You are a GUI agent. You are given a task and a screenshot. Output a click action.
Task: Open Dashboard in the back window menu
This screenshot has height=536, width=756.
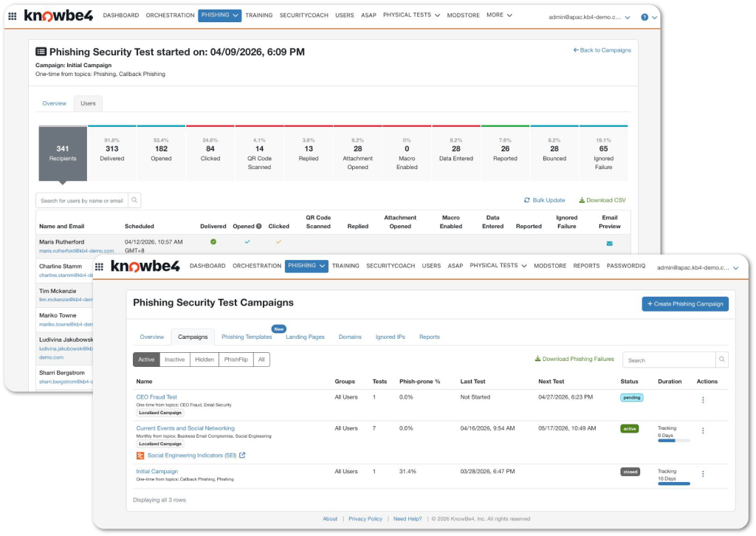click(121, 16)
